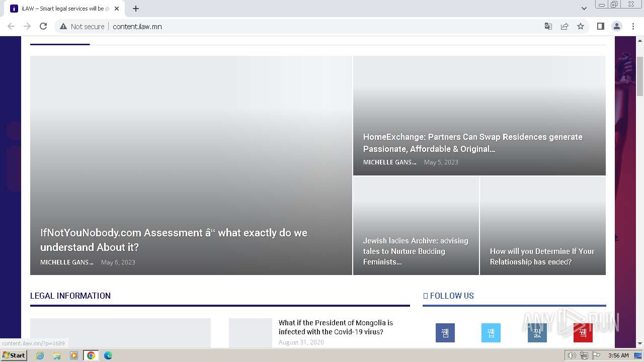Image resolution: width=644 pixels, height=362 pixels.
Task: Toggle the browser side panel
Action: 600,26
